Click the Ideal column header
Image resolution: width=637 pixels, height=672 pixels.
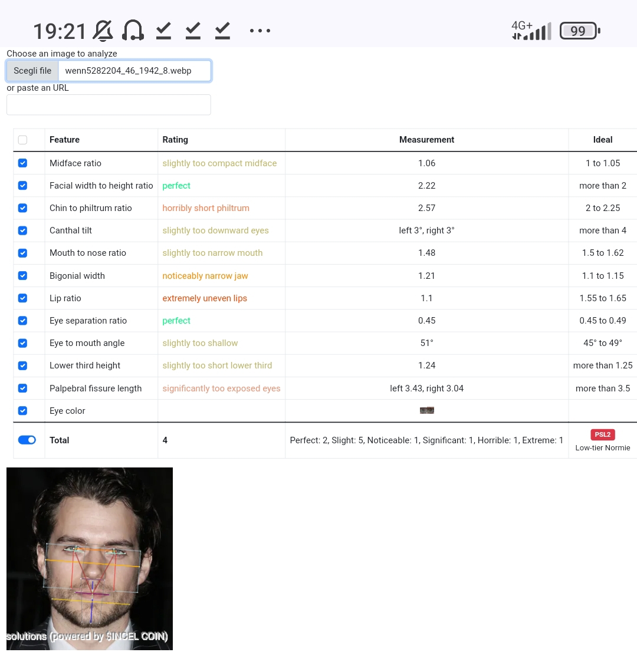point(603,140)
